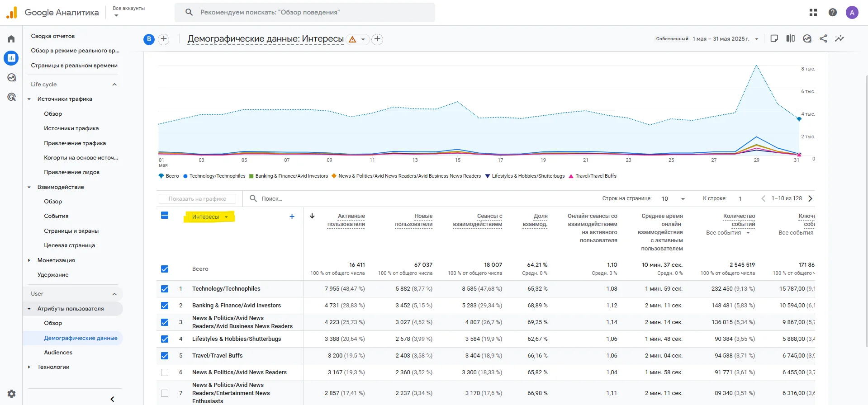Open Admin settings gear icon
868x405 pixels.
tap(11, 393)
